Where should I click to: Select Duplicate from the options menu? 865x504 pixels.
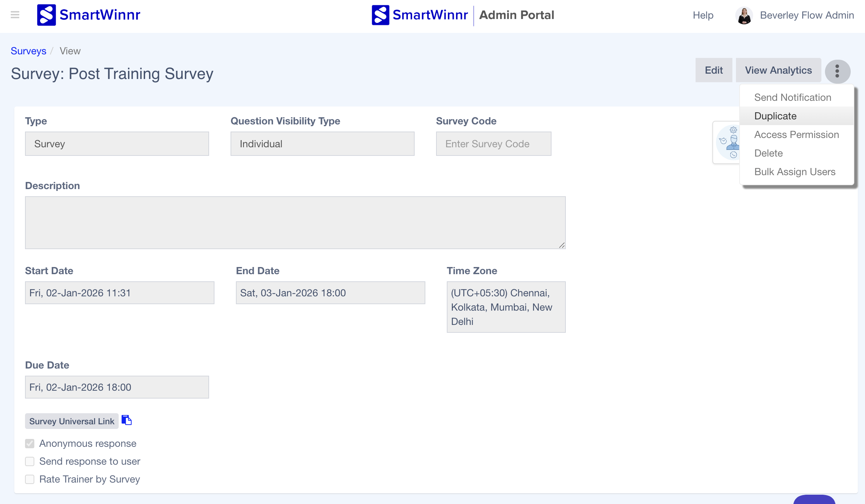pos(775,116)
